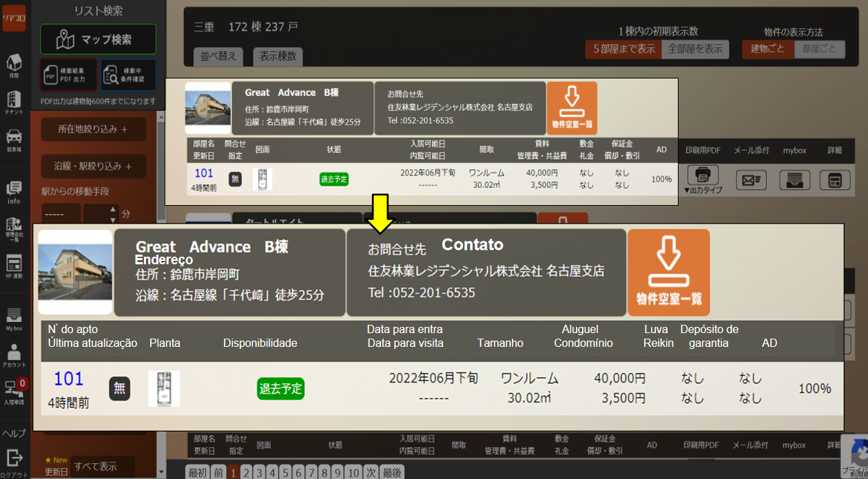The width and height of the screenshot is (868, 479).
Task: Select the 5部屋まで表示 toggle option
Action: coord(622,49)
